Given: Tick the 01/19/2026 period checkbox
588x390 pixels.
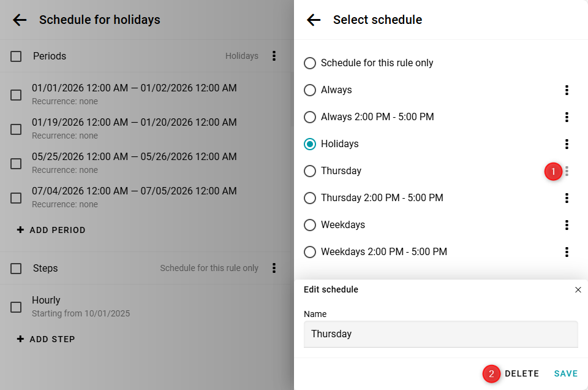Looking at the screenshot, I should (16, 129).
